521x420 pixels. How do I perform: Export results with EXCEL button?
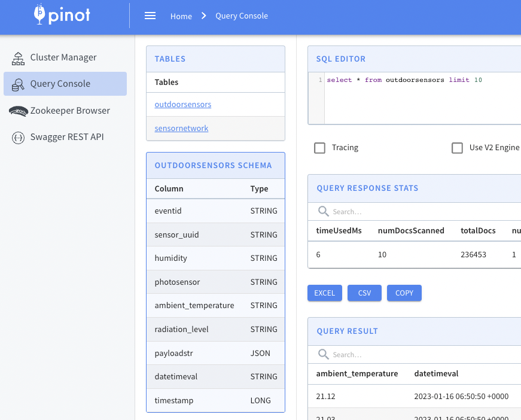(325, 293)
